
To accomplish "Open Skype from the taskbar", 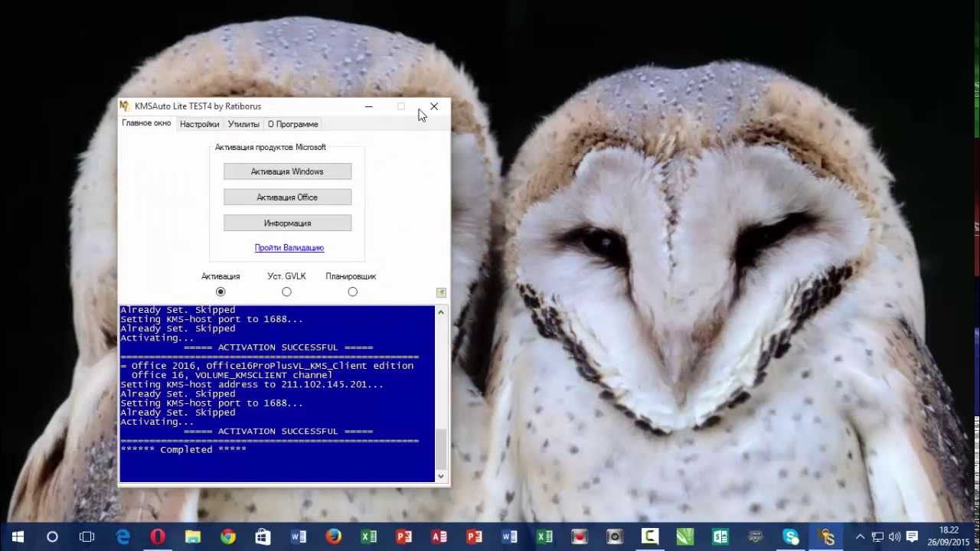I will point(791,537).
